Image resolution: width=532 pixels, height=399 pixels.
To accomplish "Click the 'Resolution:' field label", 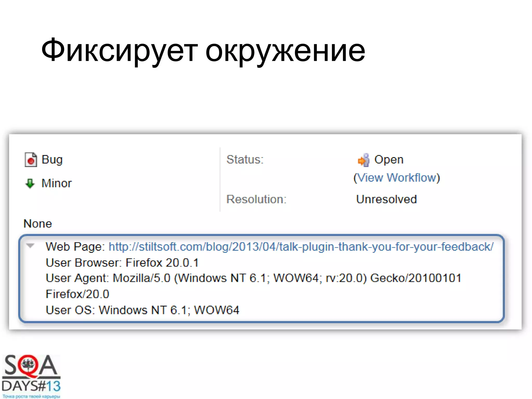I will [x=256, y=199].
